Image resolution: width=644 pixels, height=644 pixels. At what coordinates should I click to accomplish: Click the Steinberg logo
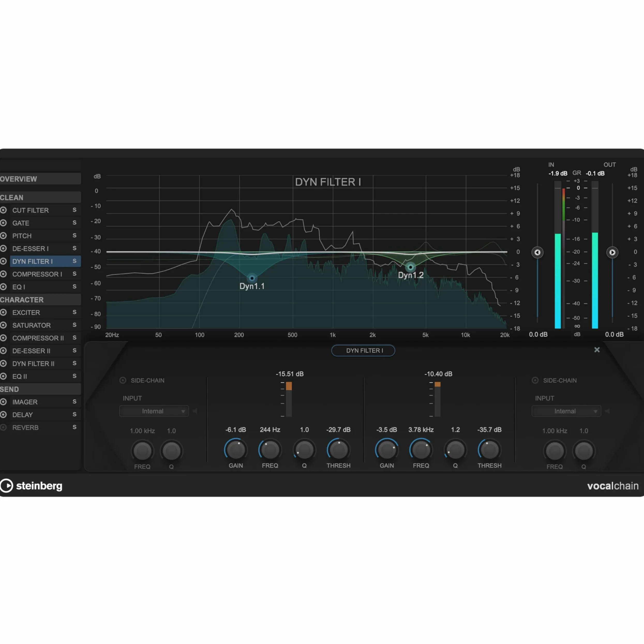click(31, 486)
